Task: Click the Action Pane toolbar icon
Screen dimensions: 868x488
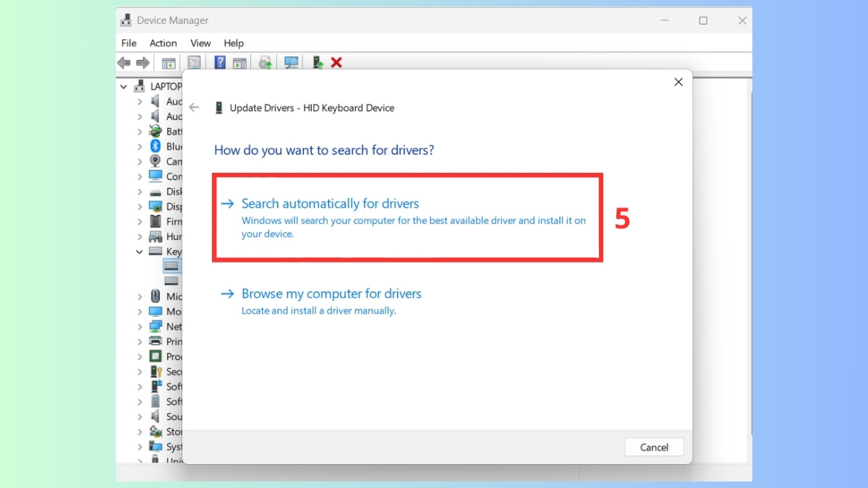Action: click(x=240, y=62)
